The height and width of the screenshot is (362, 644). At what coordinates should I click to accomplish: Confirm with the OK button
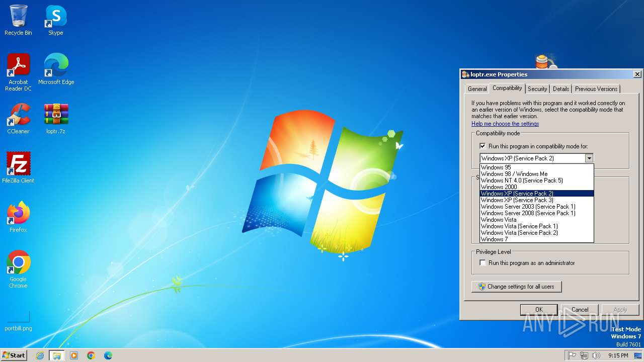(539, 310)
